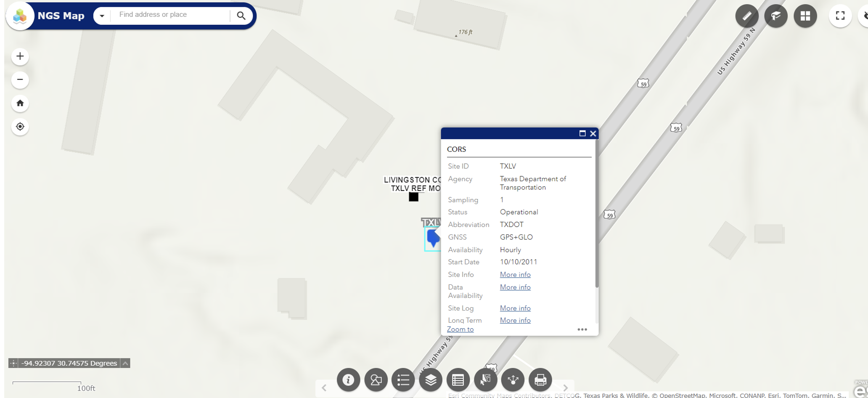Enable Find My Location tracking

pyautogui.click(x=20, y=127)
